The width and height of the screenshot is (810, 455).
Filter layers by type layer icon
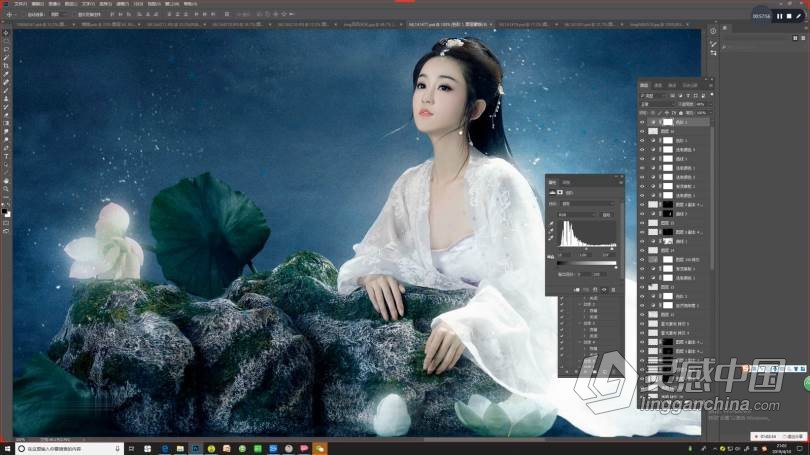pyautogui.click(x=688, y=96)
